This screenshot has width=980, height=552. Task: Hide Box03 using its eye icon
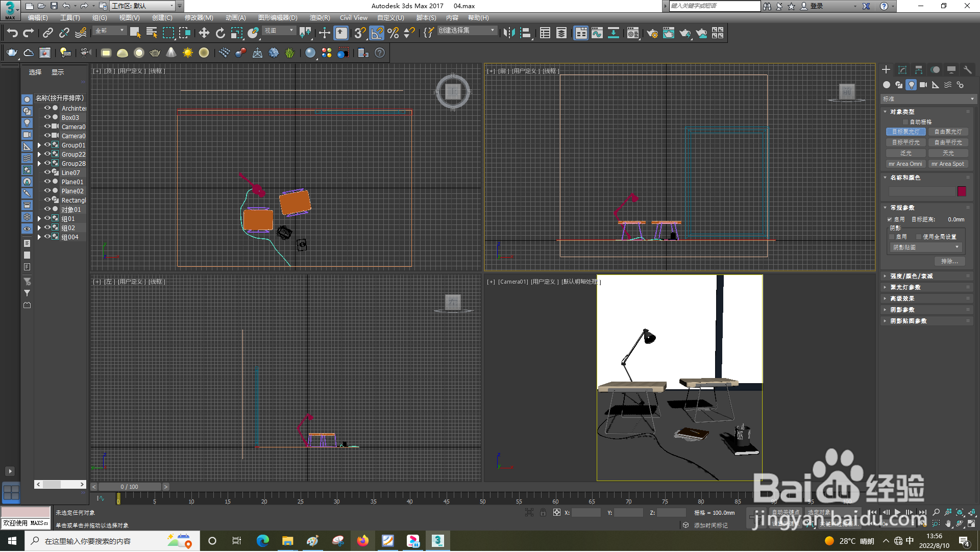point(47,117)
